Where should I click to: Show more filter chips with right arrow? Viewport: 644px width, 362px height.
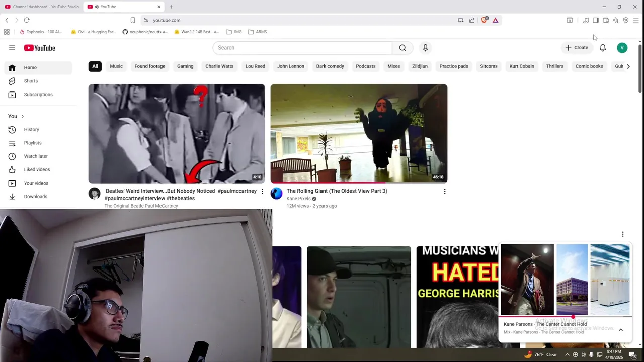[628, 66]
